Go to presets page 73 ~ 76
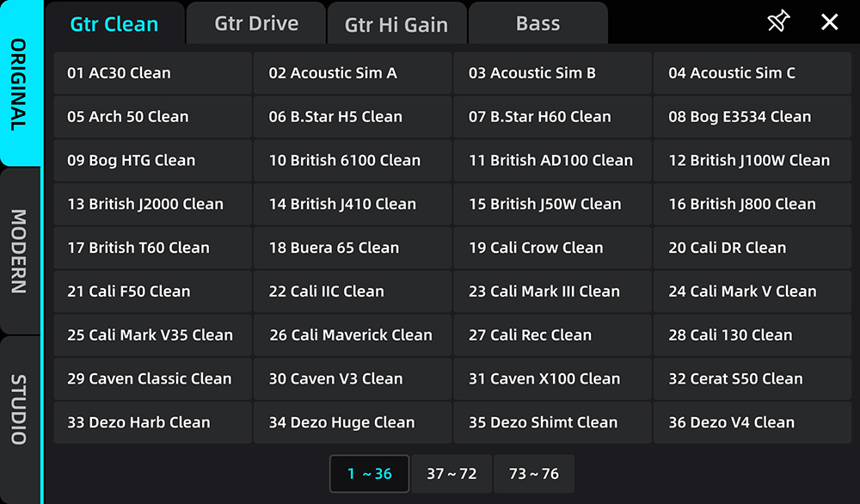This screenshot has width=860, height=504. pos(534,473)
